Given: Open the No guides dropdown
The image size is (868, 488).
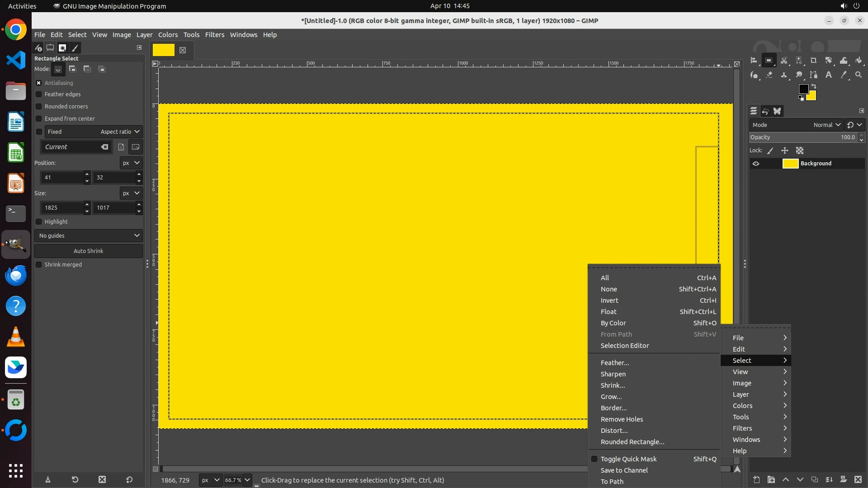Looking at the screenshot, I should (89, 235).
